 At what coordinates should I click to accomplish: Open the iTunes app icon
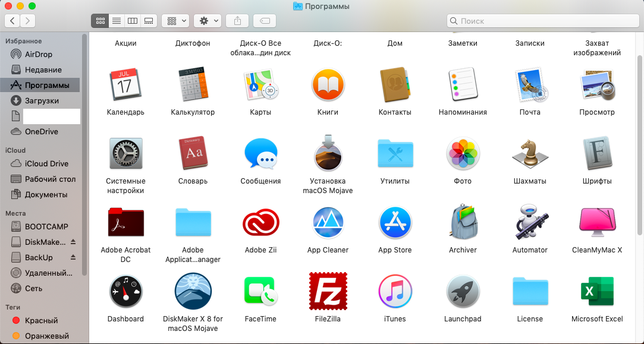[x=395, y=291]
